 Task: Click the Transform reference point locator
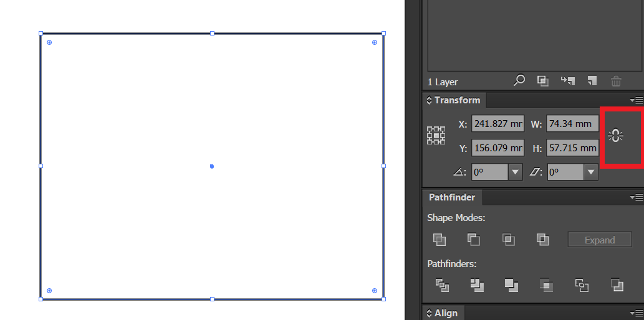(x=436, y=135)
